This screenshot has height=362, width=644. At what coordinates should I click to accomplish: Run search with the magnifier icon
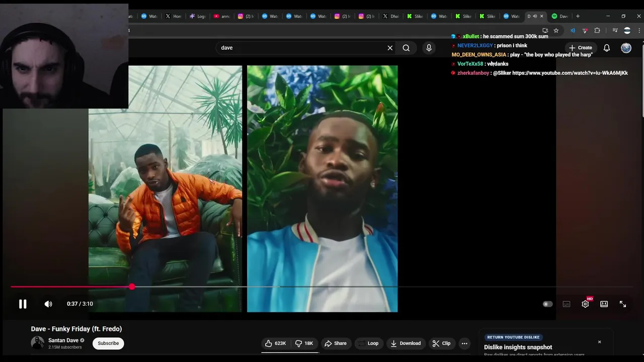(x=406, y=48)
